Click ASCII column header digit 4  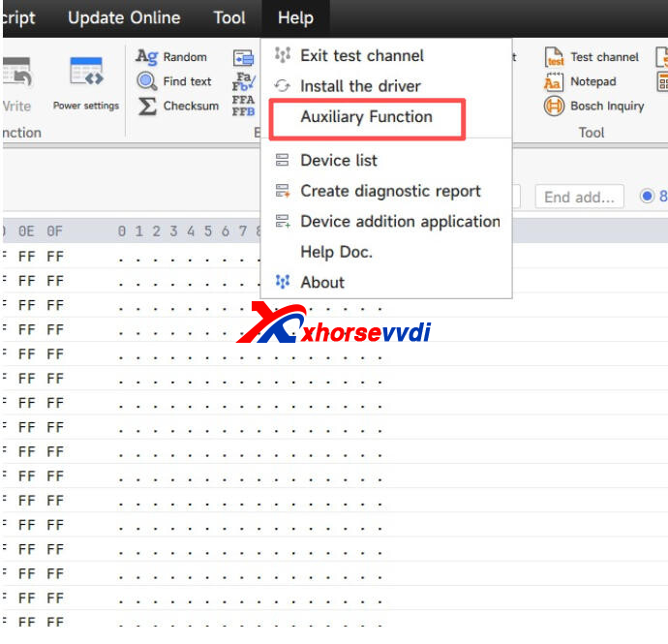point(191,231)
